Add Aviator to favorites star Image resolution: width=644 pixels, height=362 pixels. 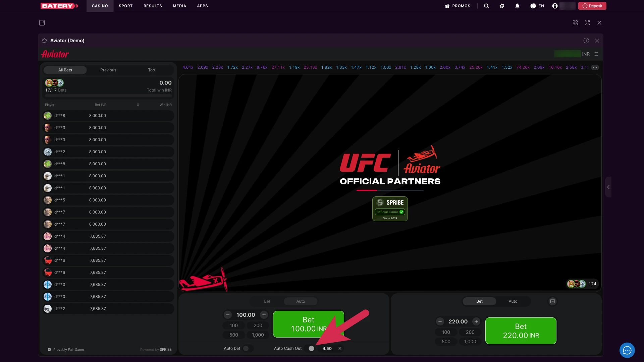(x=44, y=41)
